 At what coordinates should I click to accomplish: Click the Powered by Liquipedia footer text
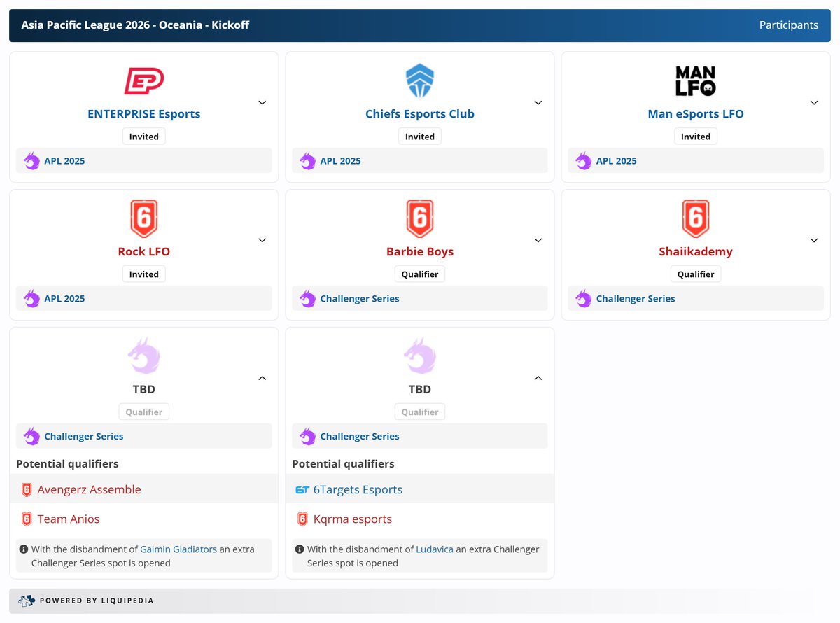[97, 601]
